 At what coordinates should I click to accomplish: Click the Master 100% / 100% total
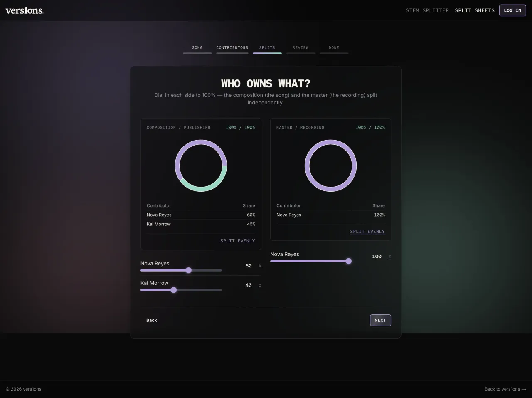pyautogui.click(x=370, y=127)
